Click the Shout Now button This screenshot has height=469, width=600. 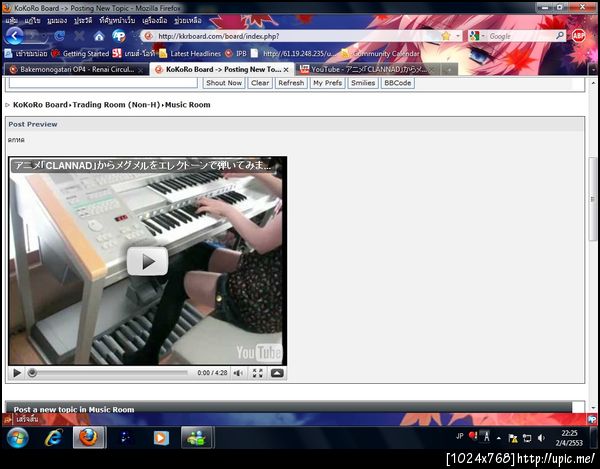(x=224, y=83)
